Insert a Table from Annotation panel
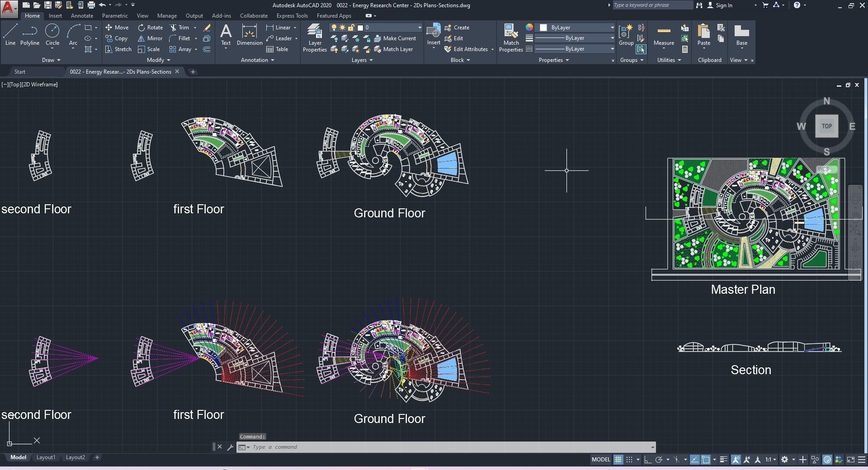Viewport: 868px width, 470px height. 278,49
